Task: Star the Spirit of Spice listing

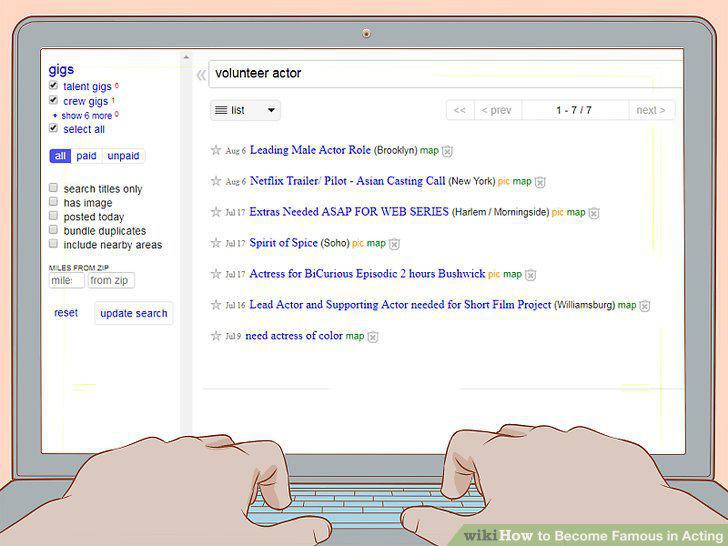Action: click(215, 243)
